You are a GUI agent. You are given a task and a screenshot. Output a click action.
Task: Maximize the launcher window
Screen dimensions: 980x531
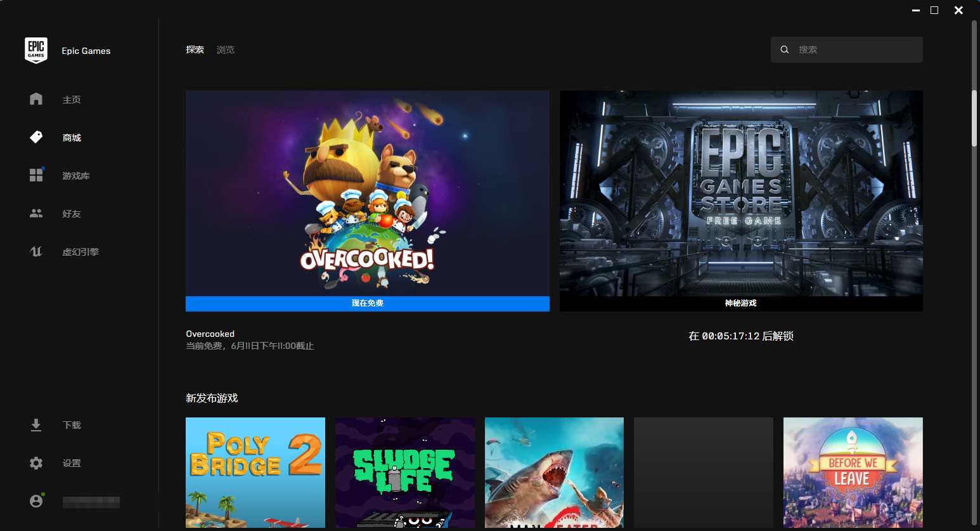coord(934,10)
